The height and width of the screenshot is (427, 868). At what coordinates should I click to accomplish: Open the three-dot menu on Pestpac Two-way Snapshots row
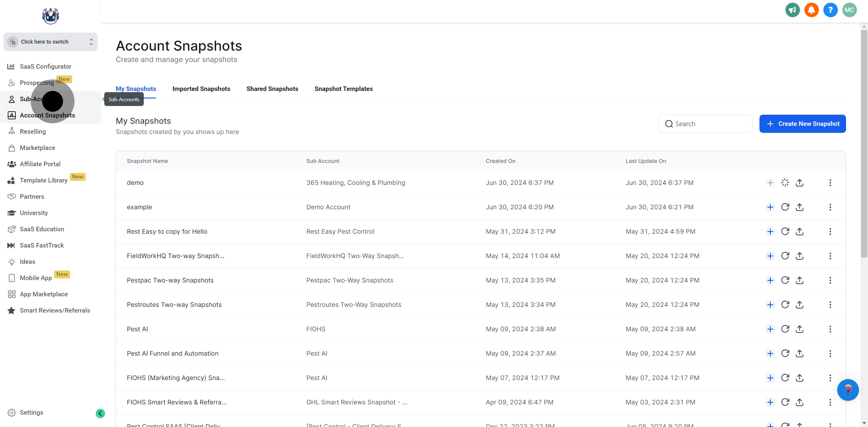[x=831, y=280]
